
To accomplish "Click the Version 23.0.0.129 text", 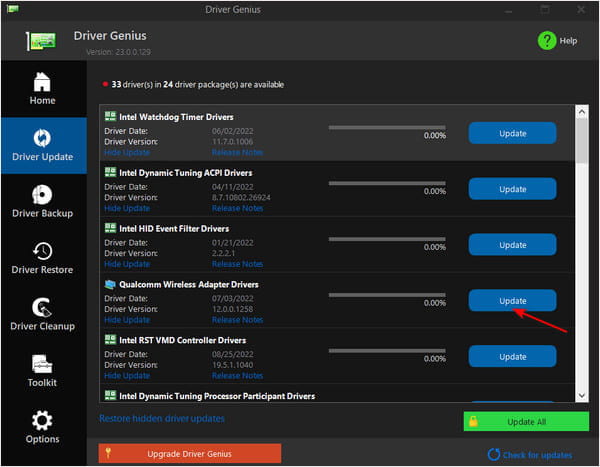I will click(x=118, y=52).
